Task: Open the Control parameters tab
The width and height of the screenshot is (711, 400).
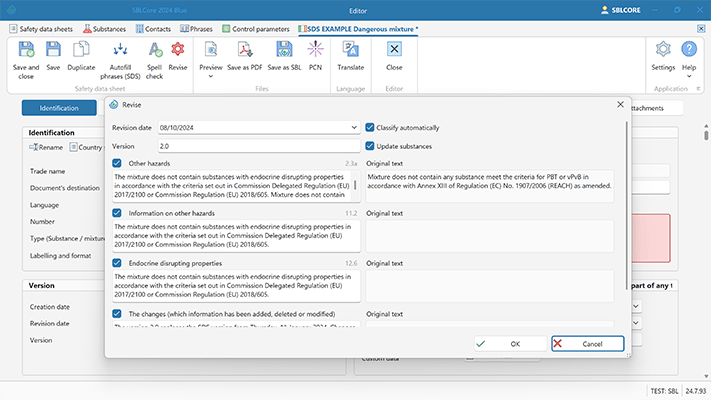Action: coord(256,29)
